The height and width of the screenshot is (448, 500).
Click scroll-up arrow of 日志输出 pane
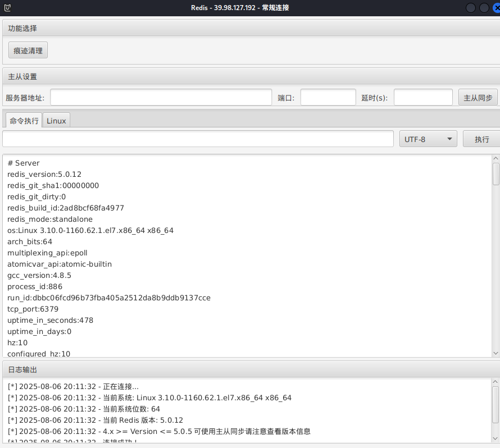pos(495,381)
